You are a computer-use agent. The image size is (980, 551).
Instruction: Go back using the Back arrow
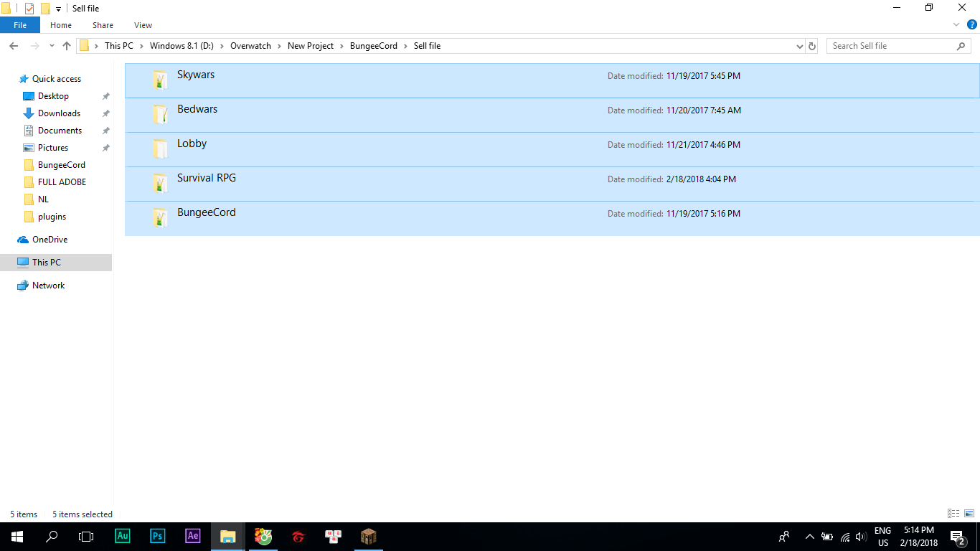pyautogui.click(x=14, y=46)
